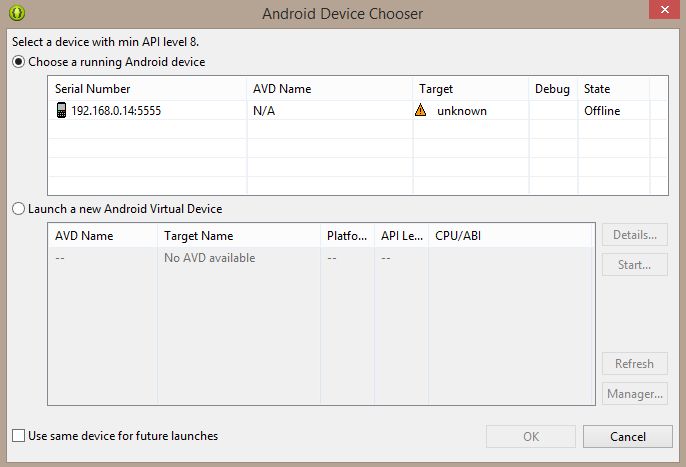
Task: Enable 'Use same device for future launches'
Action: point(18,435)
